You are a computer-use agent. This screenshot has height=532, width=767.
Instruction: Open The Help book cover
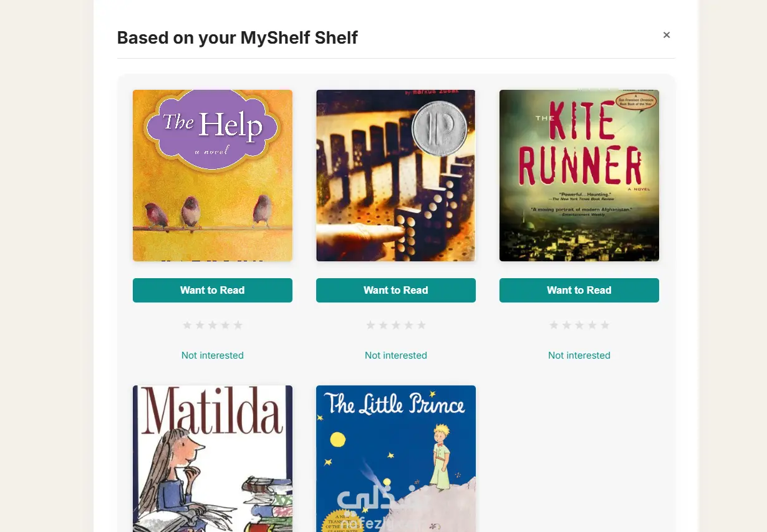click(212, 175)
